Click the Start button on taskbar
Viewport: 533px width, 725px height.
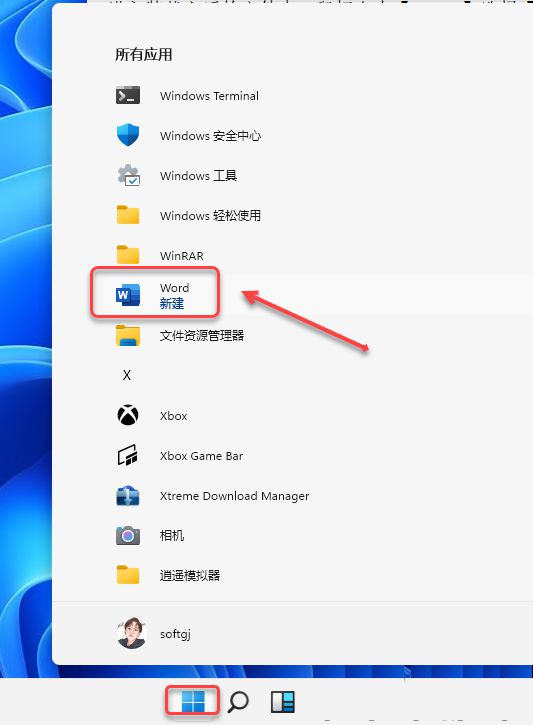(x=192, y=701)
